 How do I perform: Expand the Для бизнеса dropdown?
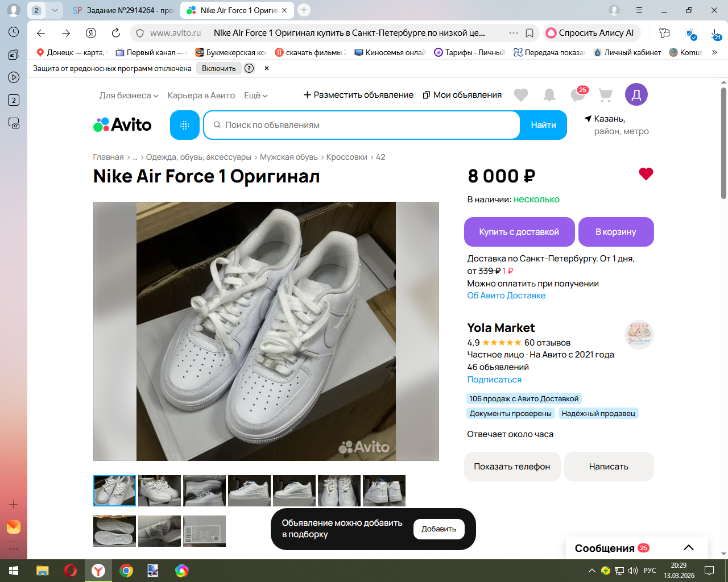[129, 95]
